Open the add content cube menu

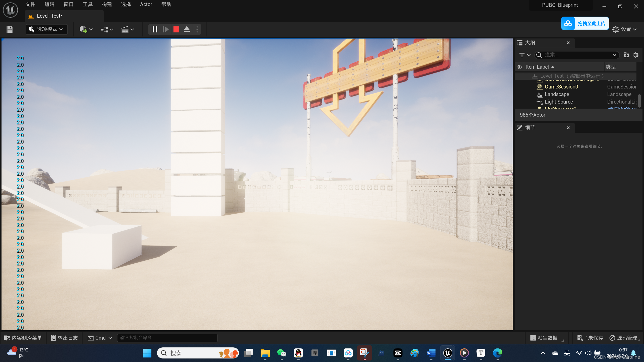[86, 29]
